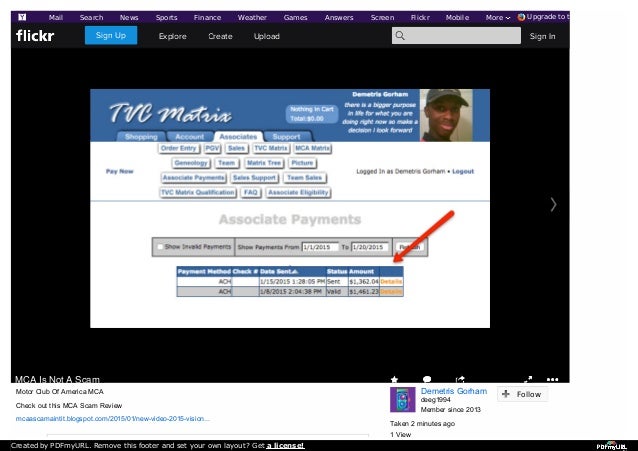
Task: Click the 'MCA Is Not A Scam' title
Action: [x=57, y=379]
